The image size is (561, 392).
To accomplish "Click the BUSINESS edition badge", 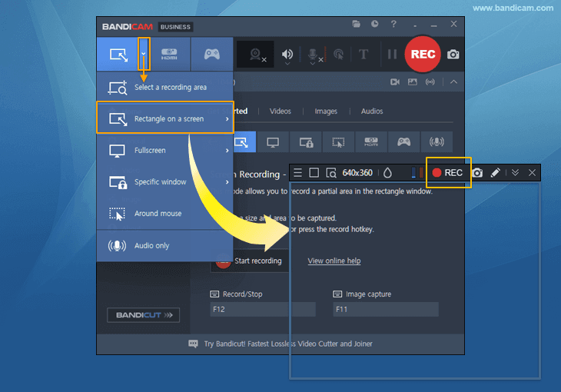I will [x=175, y=27].
